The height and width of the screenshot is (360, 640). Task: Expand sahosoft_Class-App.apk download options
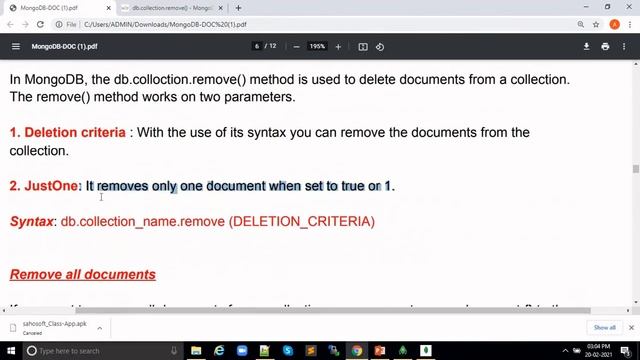tap(100, 328)
